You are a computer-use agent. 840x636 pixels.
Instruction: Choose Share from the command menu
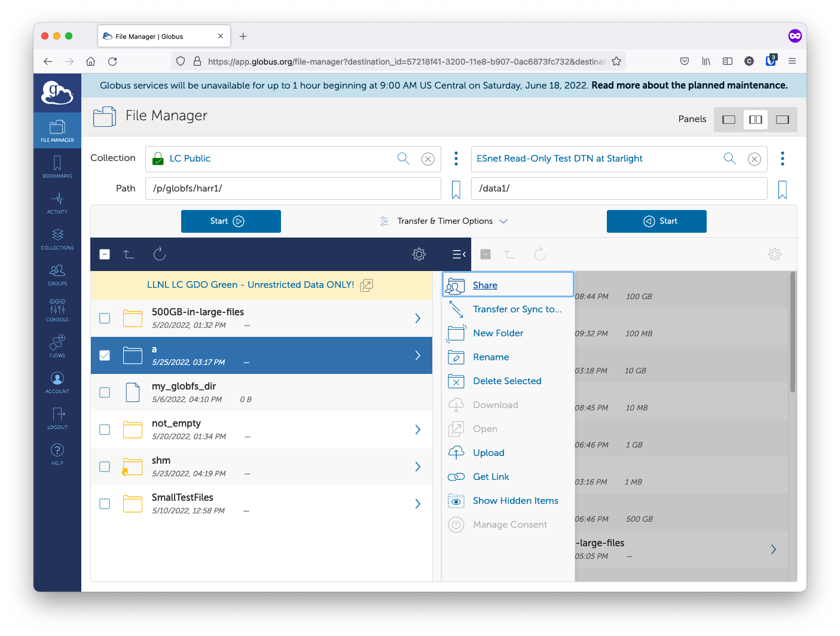tap(508, 285)
